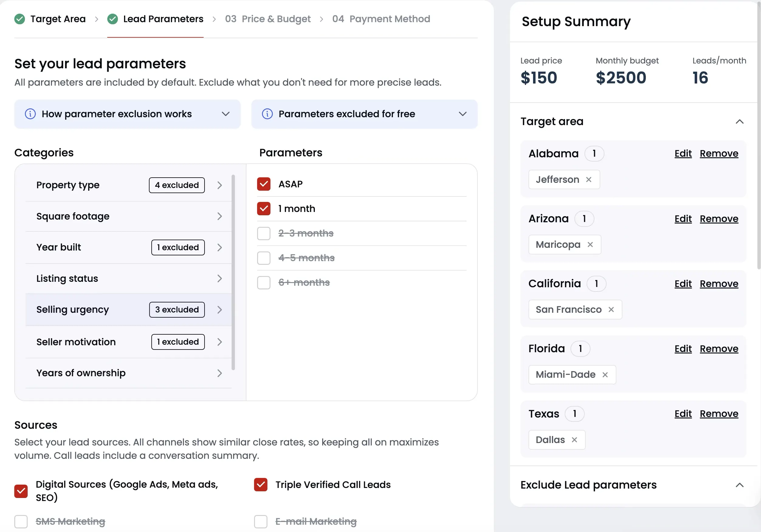Uncheck Triple Verified Call Leads
Screen dimensions: 761x532
coord(261,485)
